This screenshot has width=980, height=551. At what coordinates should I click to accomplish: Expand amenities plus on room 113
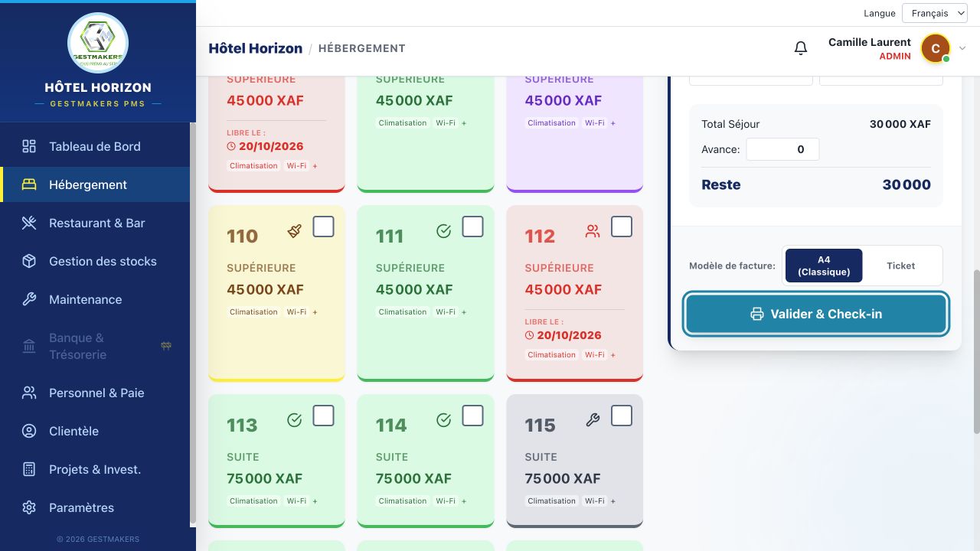(315, 501)
